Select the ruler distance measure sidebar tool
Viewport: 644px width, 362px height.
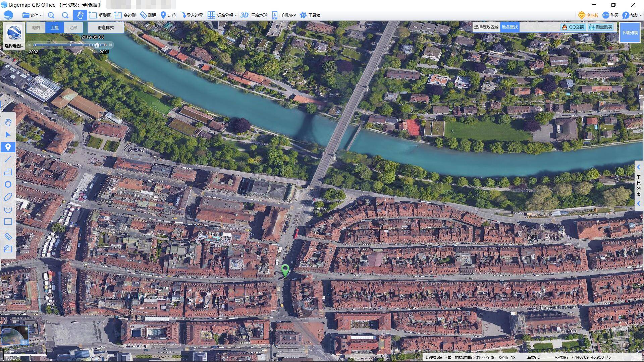pos(8,236)
